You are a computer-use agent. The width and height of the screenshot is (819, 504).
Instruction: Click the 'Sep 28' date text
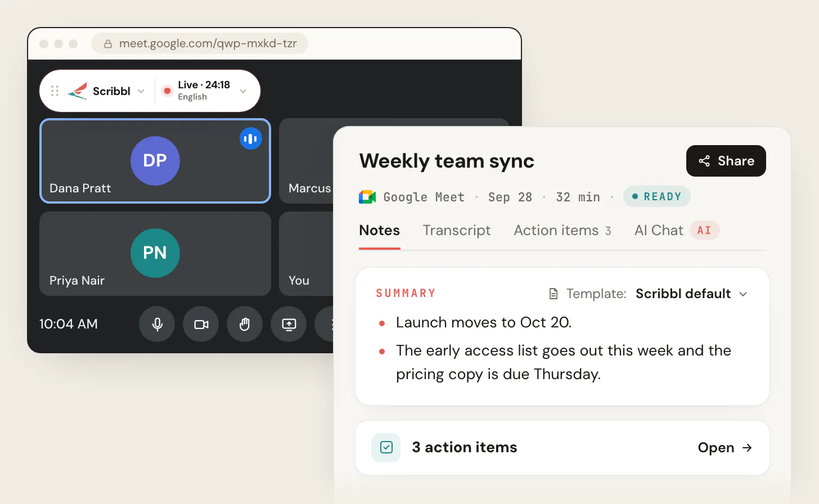click(x=510, y=197)
